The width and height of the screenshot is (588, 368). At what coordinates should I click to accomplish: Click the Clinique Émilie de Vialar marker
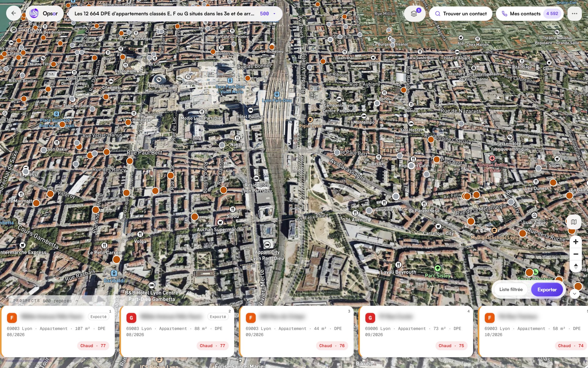(x=492, y=158)
